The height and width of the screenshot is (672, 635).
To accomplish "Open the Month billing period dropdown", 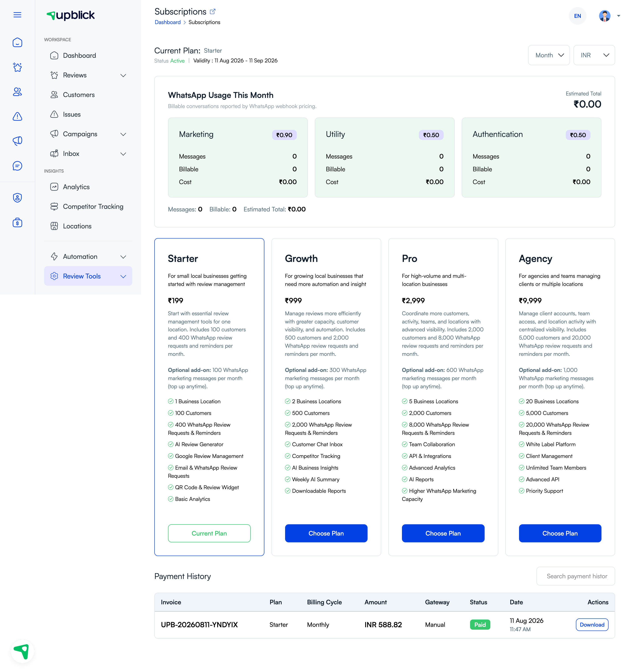I will pyautogui.click(x=549, y=55).
